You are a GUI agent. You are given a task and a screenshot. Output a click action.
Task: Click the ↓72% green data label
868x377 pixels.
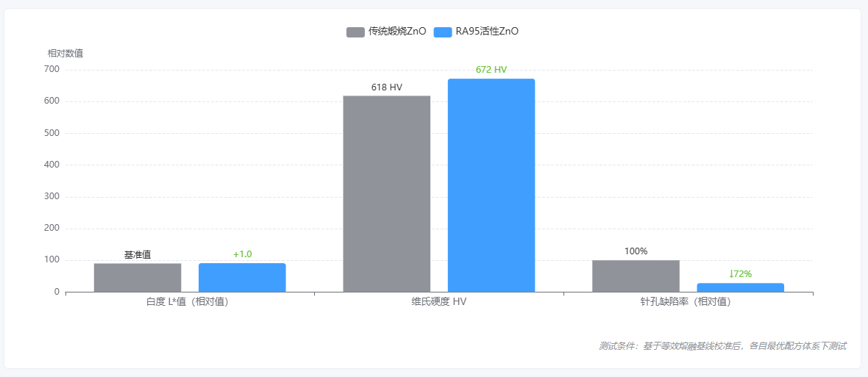[x=740, y=273]
